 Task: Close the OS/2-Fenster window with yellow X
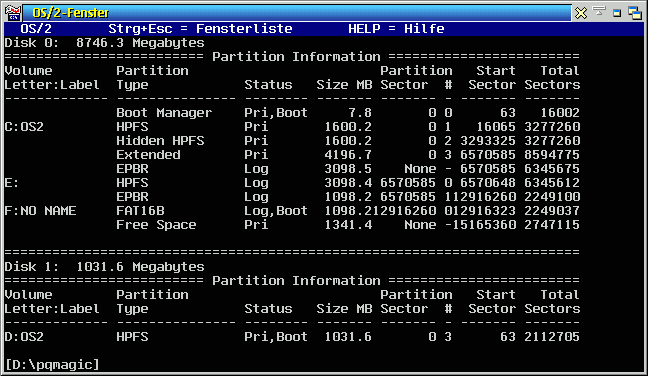(581, 13)
